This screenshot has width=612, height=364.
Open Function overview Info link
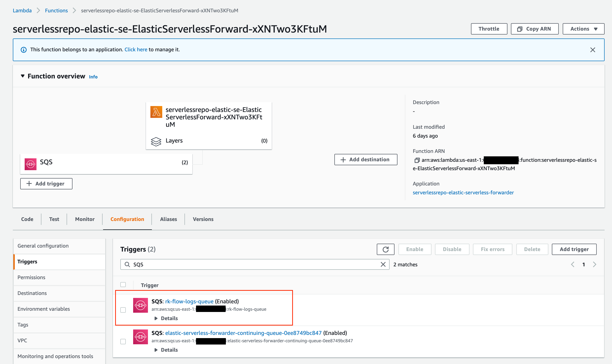click(93, 77)
